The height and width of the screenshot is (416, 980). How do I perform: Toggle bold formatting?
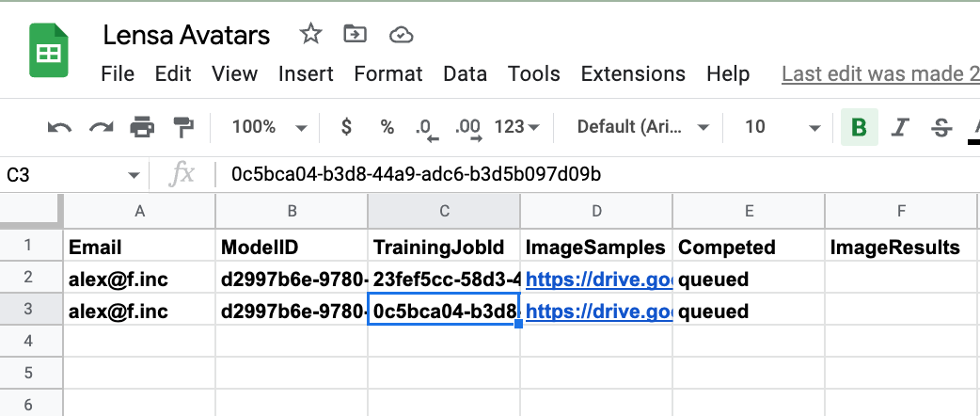[x=858, y=127]
